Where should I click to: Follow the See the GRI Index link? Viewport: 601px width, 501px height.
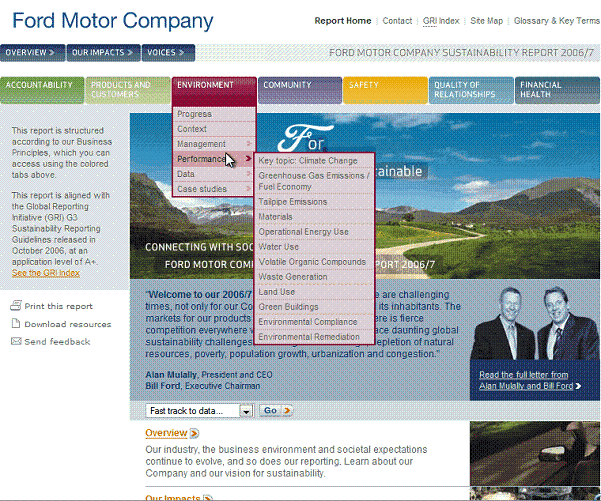tap(46, 272)
